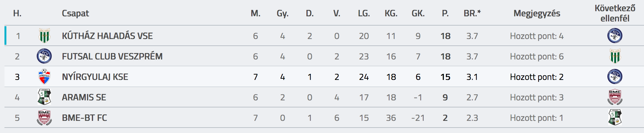Image resolution: width=644 pixels, height=133 pixels.
Task: Open BME-BT FC's next opponent Aramis crest
Action: tap(615, 118)
